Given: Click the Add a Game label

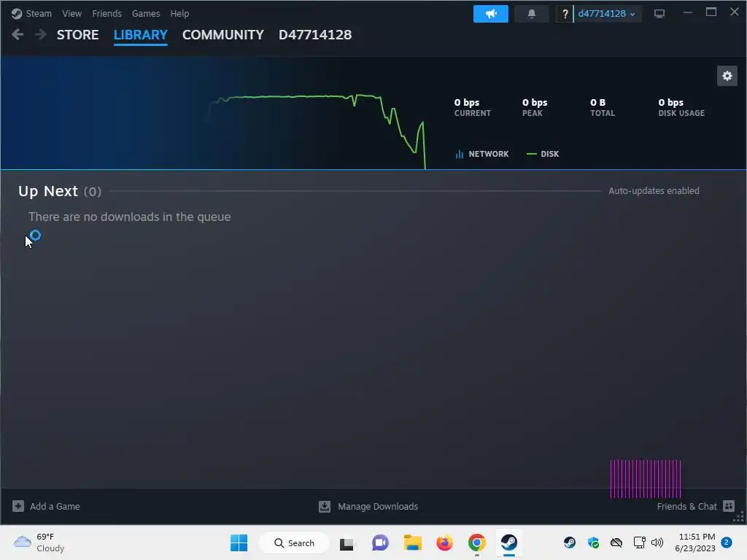Looking at the screenshot, I should click(55, 506).
